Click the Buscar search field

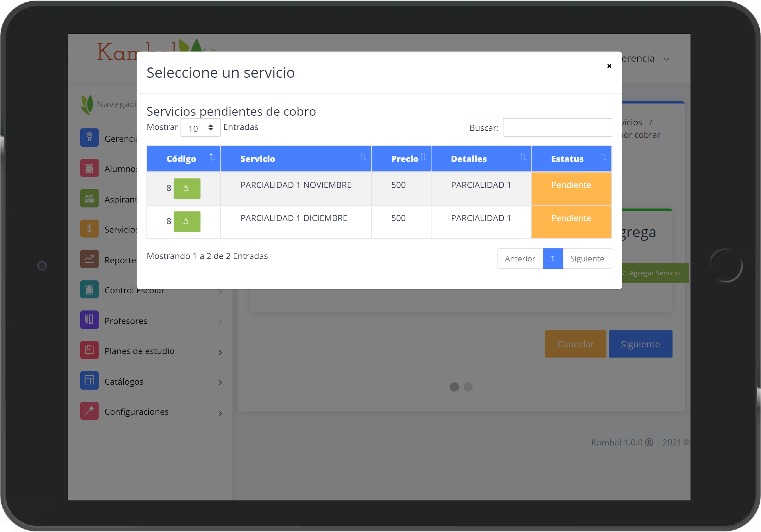(x=557, y=128)
